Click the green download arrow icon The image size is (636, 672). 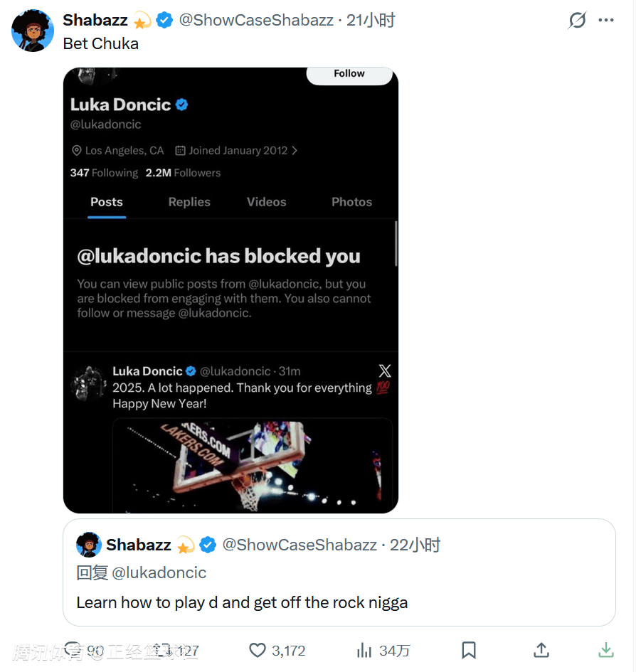[605, 650]
